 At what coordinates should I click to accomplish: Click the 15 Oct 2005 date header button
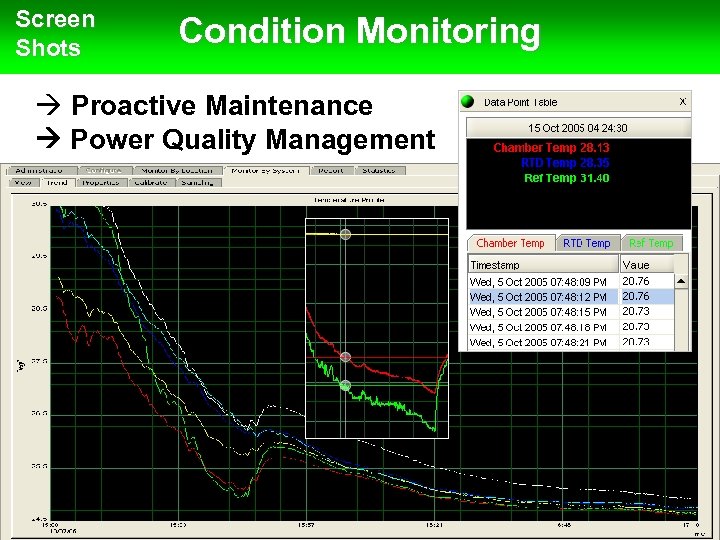pyautogui.click(x=578, y=128)
